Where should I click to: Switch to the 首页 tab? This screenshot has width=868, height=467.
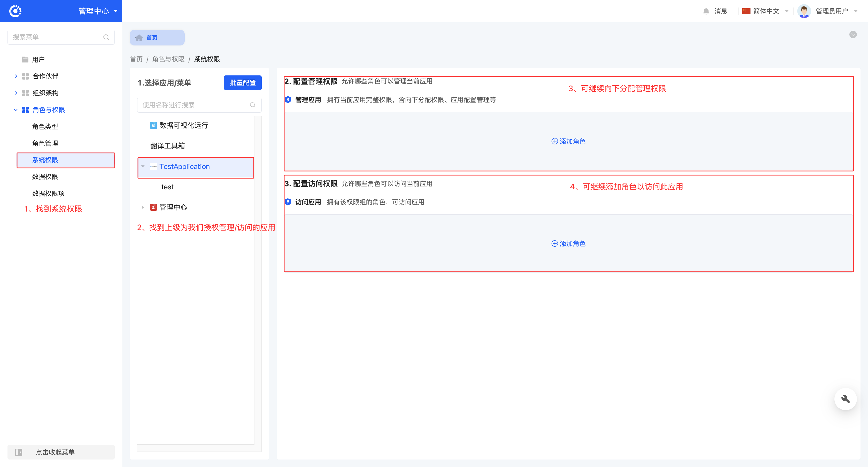(x=157, y=37)
